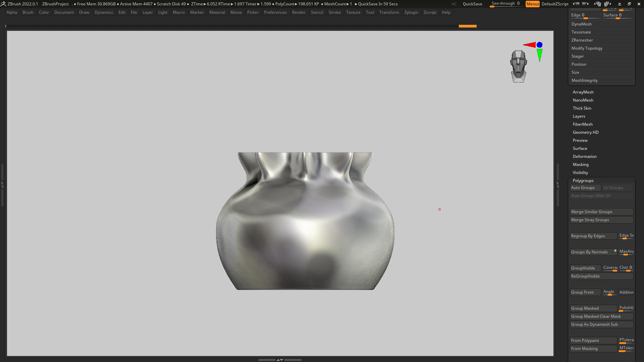Open the Material menu

tap(217, 12)
